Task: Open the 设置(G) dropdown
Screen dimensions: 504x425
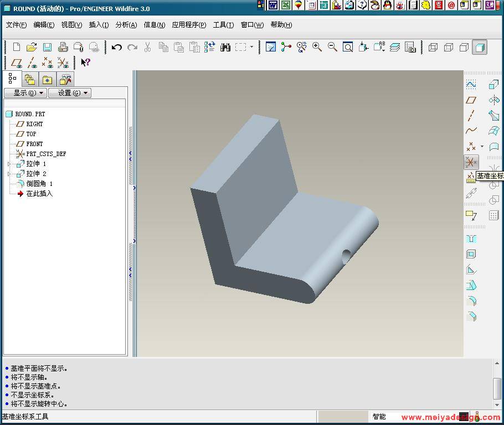Action: tap(69, 93)
